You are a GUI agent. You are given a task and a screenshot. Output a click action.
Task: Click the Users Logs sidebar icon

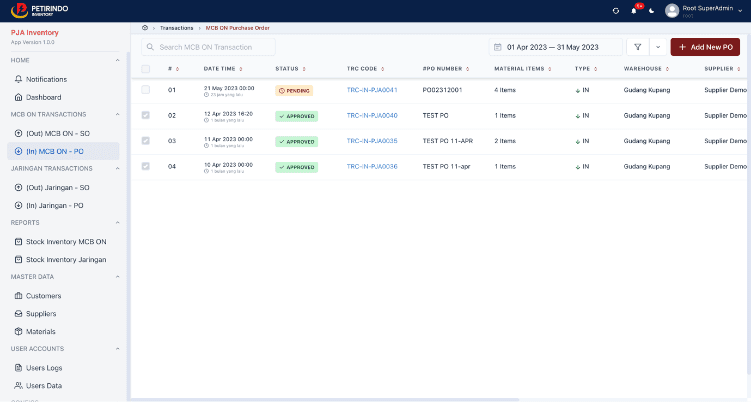[18, 368]
